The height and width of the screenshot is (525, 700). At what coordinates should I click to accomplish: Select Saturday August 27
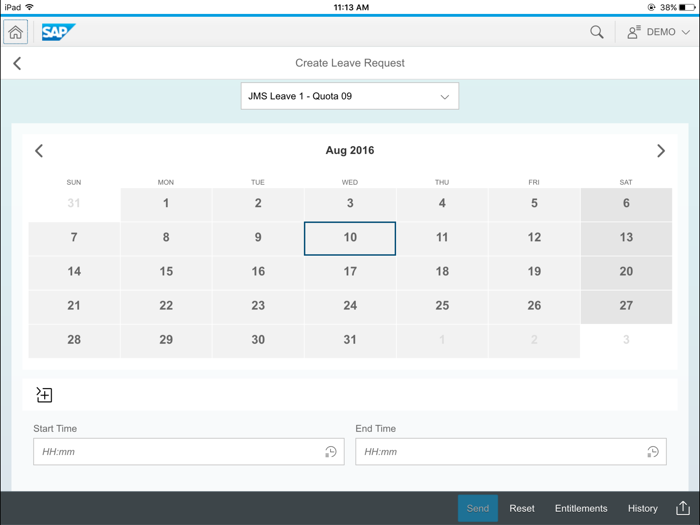(x=626, y=306)
